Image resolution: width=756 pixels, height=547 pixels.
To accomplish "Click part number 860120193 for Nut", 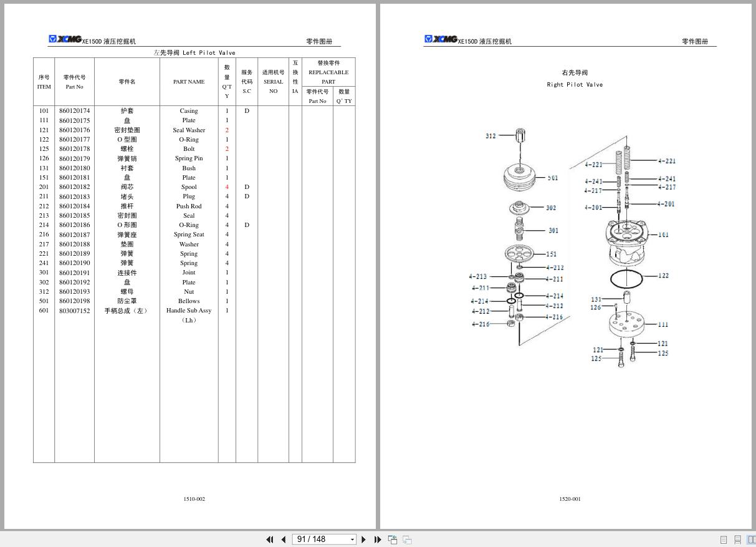I will coord(75,292).
